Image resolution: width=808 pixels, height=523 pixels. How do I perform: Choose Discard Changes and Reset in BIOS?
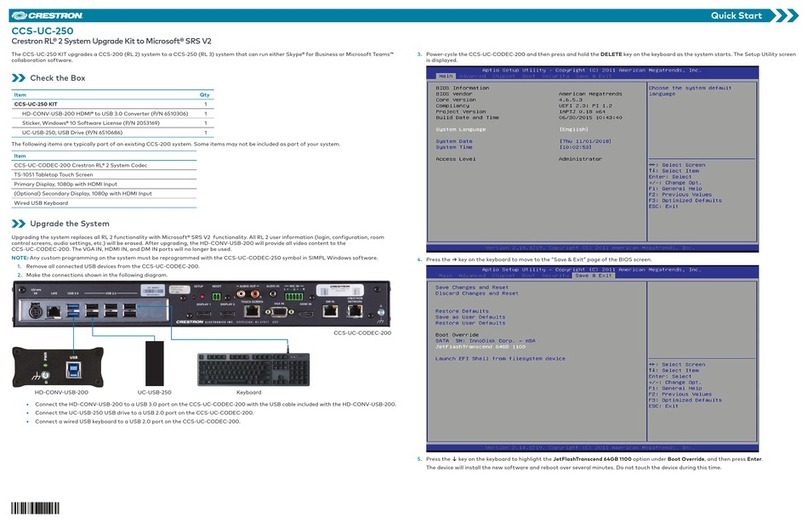click(x=477, y=293)
